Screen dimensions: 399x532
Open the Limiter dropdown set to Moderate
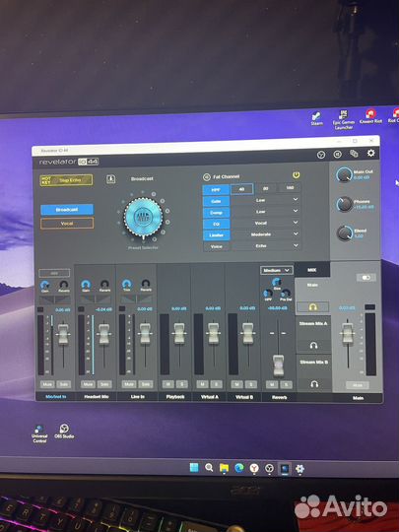pos(266,234)
